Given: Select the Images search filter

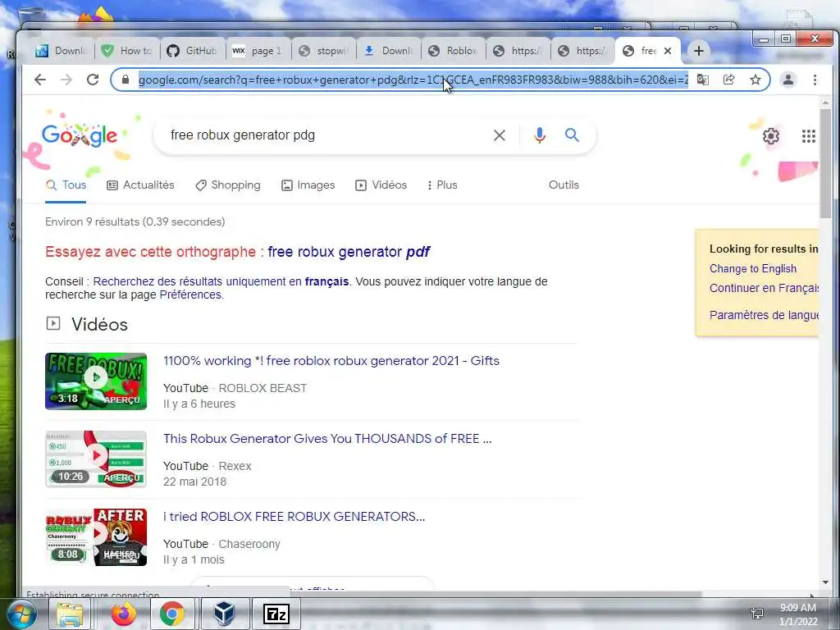Looking at the screenshot, I should point(308,185).
